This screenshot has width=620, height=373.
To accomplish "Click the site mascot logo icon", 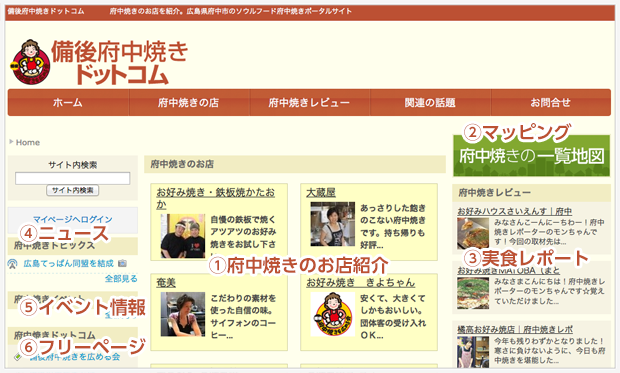I will [30, 62].
